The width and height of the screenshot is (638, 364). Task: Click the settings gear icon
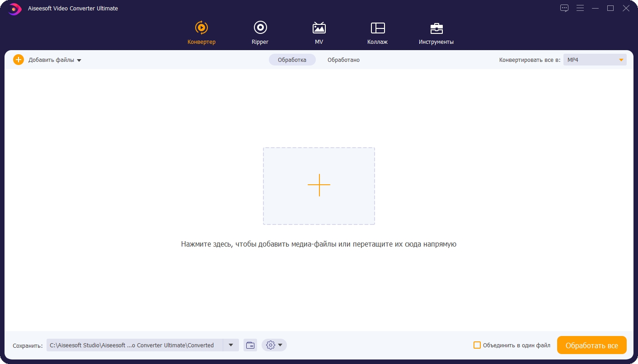[271, 345]
